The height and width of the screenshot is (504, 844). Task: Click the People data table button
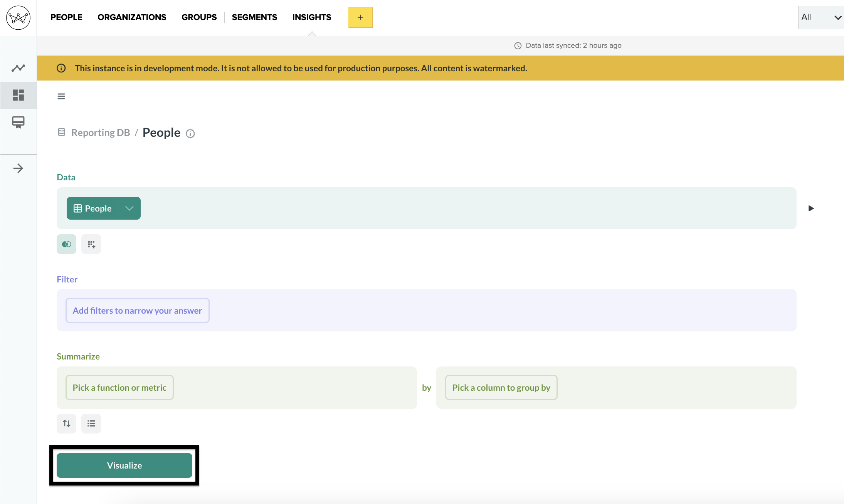[x=92, y=208]
